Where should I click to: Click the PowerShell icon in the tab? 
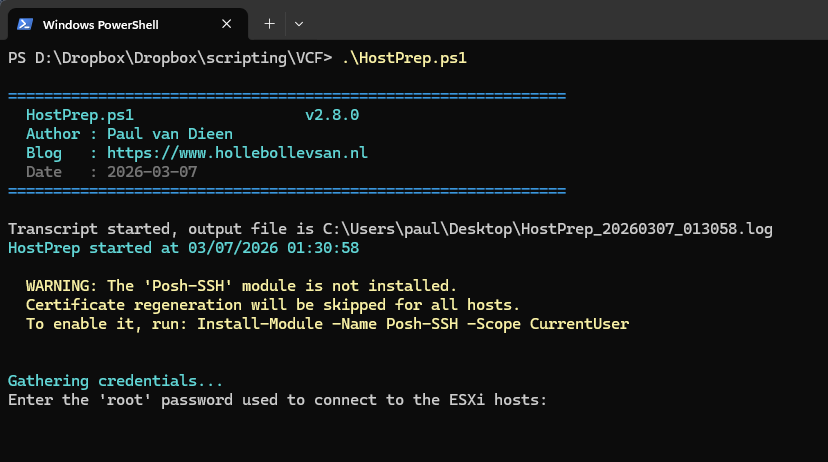point(26,23)
